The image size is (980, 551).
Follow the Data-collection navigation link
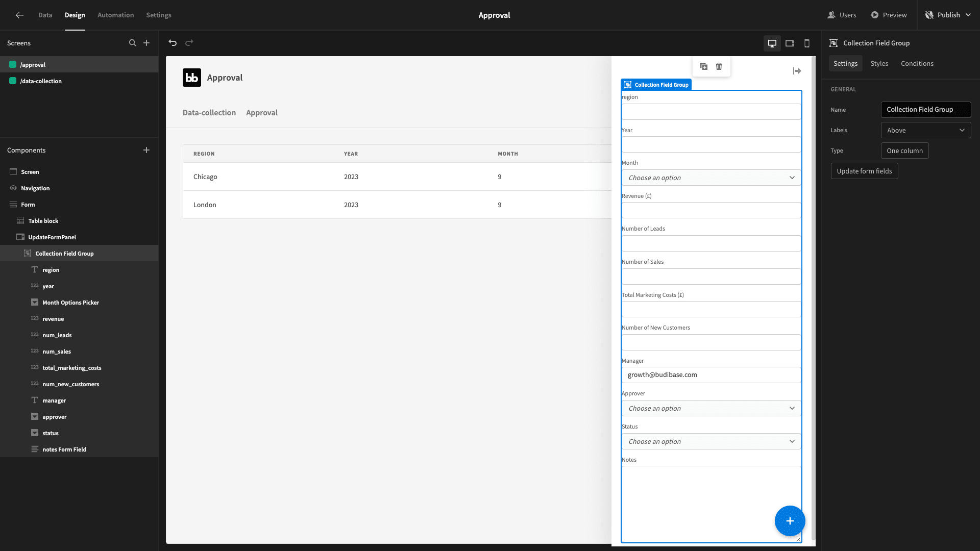click(x=209, y=113)
